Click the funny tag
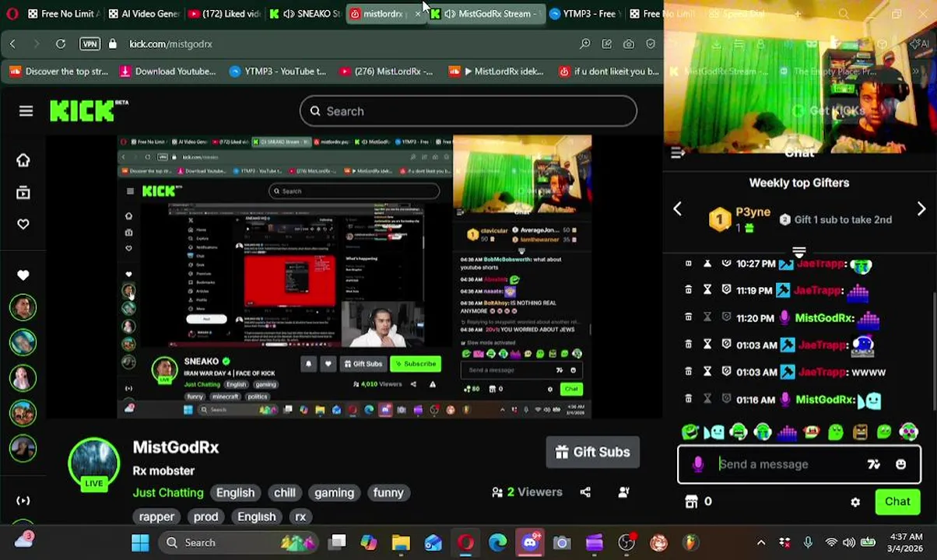Screen dimensions: 937x560 [x=388, y=492]
